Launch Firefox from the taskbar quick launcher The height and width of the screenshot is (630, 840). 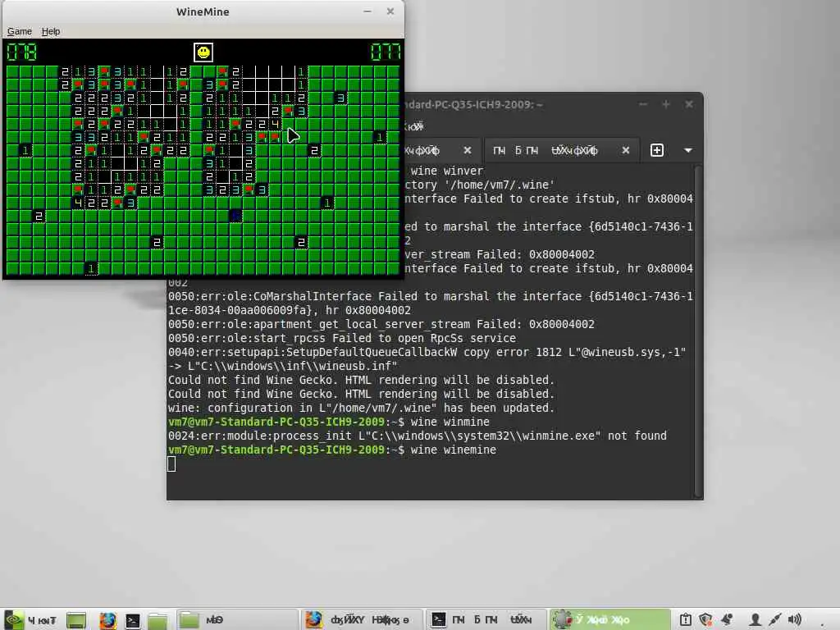pyautogui.click(x=107, y=620)
